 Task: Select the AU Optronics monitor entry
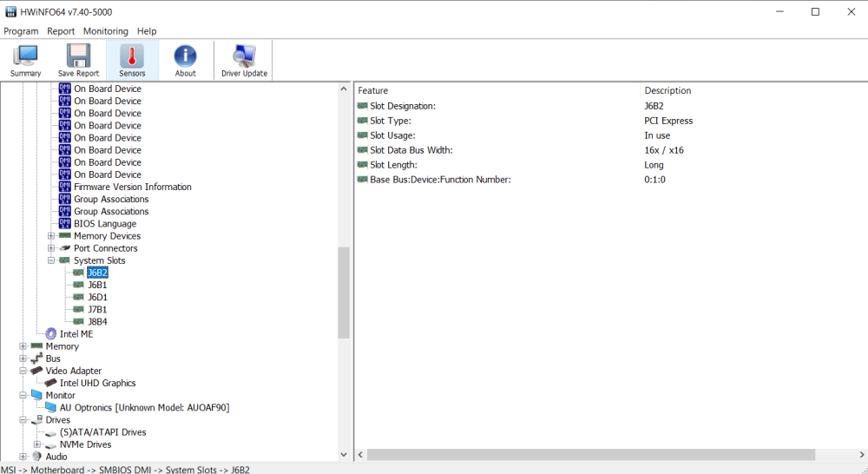pos(144,407)
